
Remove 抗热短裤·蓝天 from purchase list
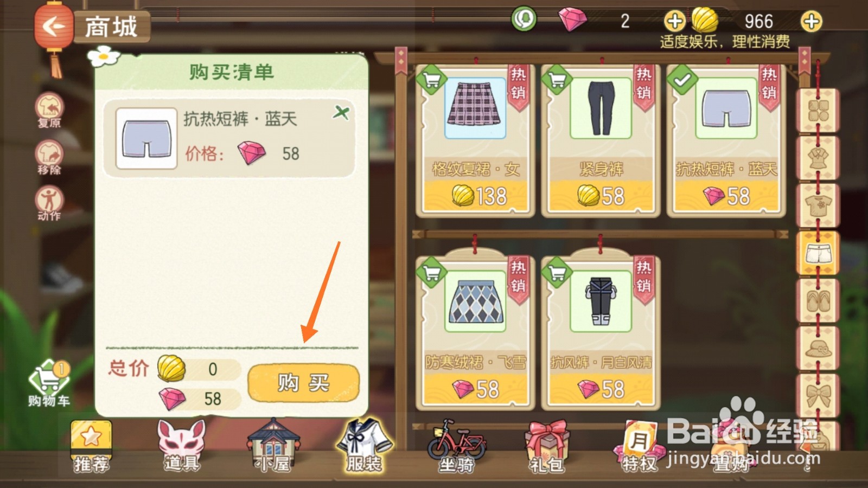[341, 113]
